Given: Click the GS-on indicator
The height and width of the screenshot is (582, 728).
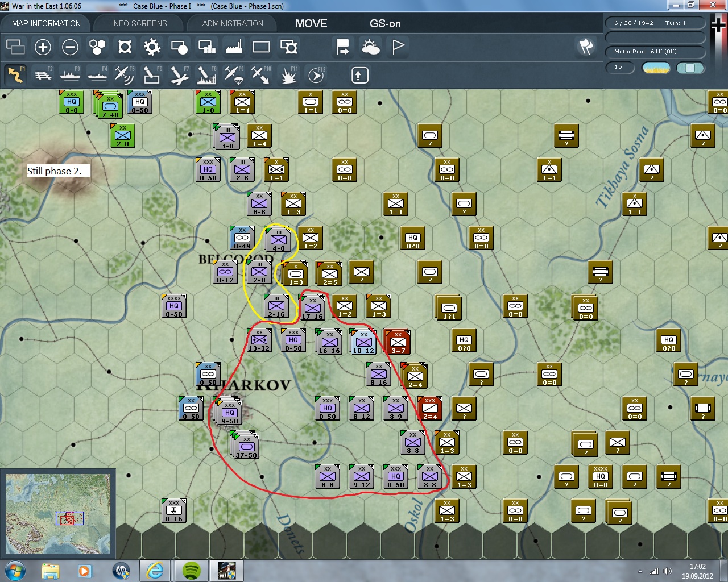Looking at the screenshot, I should point(385,23).
